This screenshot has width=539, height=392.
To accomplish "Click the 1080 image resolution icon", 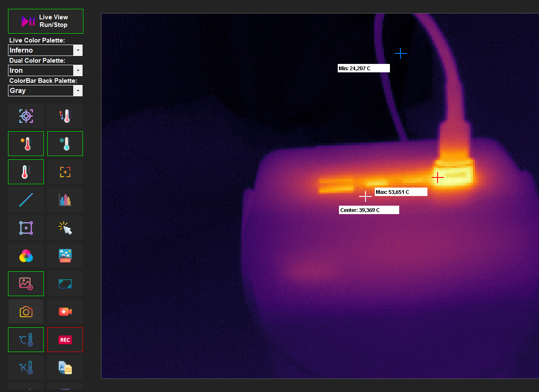I will click(x=65, y=256).
